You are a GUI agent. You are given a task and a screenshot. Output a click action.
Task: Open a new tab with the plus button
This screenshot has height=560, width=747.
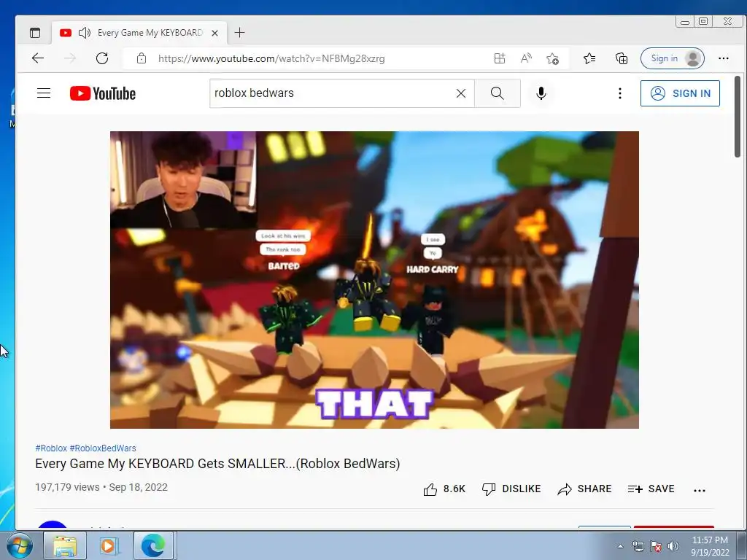(239, 32)
